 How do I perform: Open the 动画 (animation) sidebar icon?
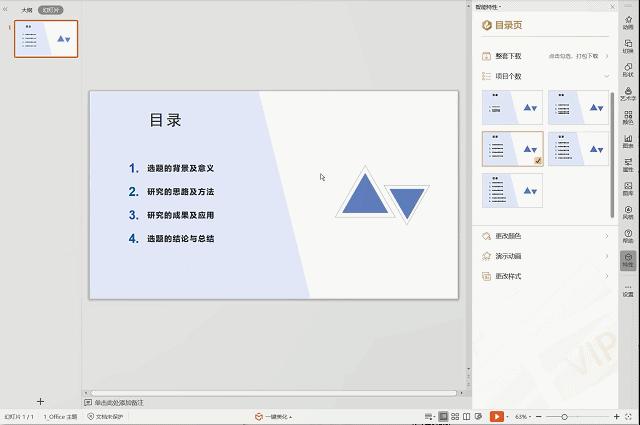[628, 22]
